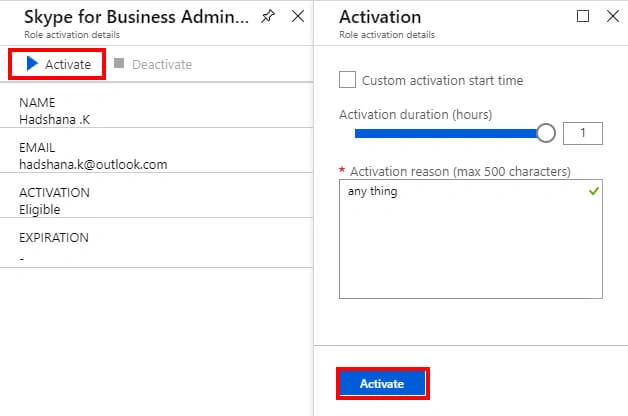Click the Eligible activation status value
Screen dimensions: 628x416
click(x=40, y=209)
